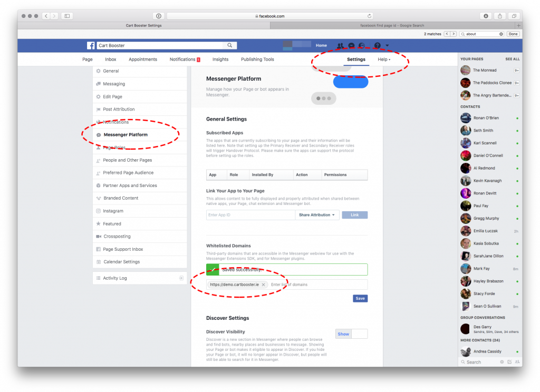Open the friend requests icon
This screenshot has height=392, width=540.
point(340,45)
